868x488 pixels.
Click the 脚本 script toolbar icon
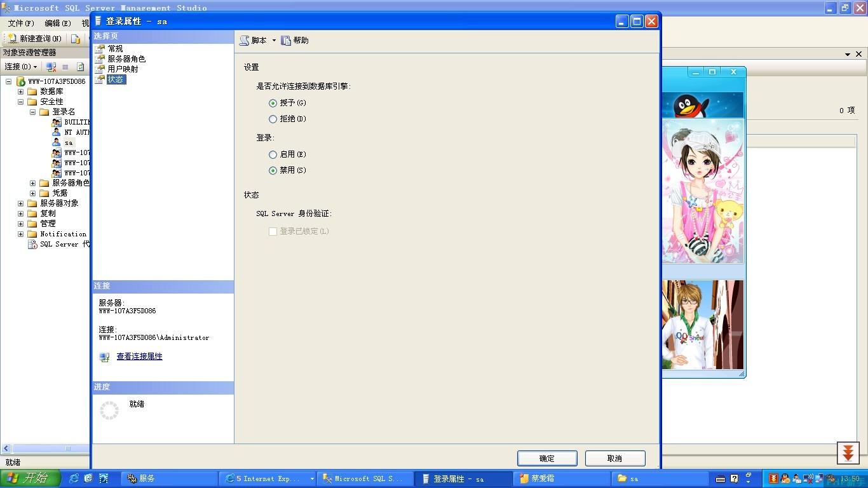click(244, 40)
